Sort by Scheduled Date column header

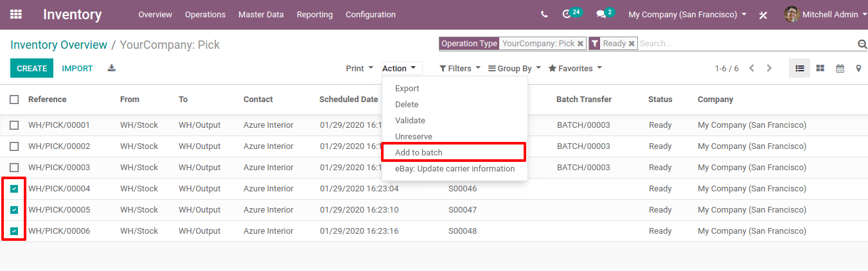point(349,100)
